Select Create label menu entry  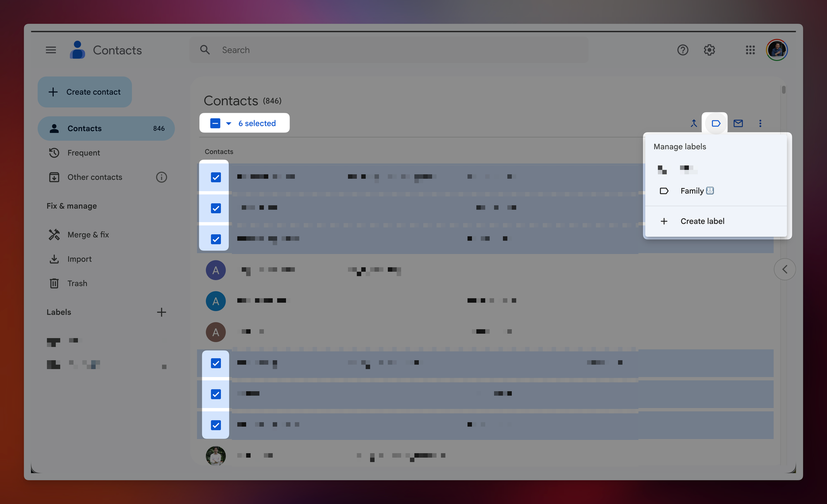[702, 221]
